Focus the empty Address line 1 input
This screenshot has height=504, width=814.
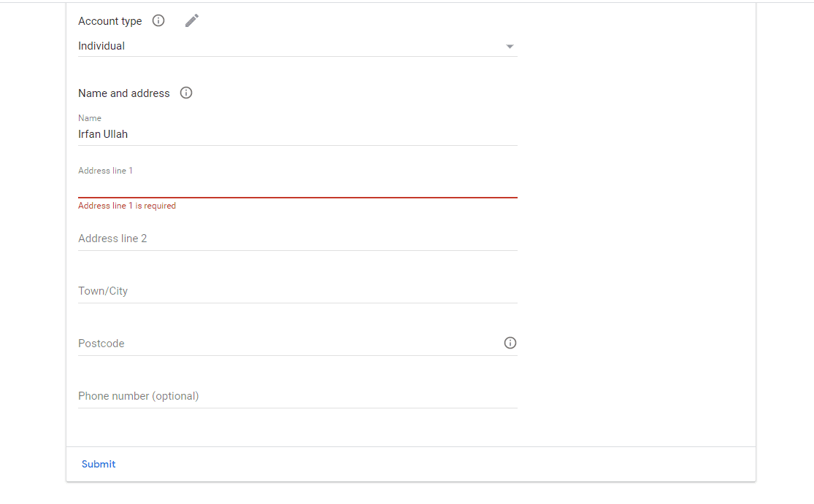[x=297, y=187]
